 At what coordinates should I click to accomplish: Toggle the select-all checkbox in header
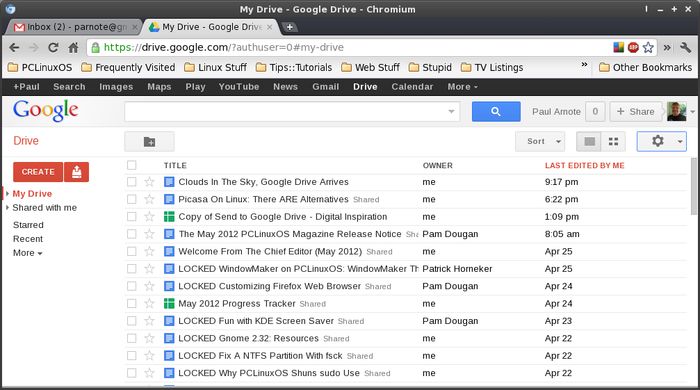tap(131, 165)
